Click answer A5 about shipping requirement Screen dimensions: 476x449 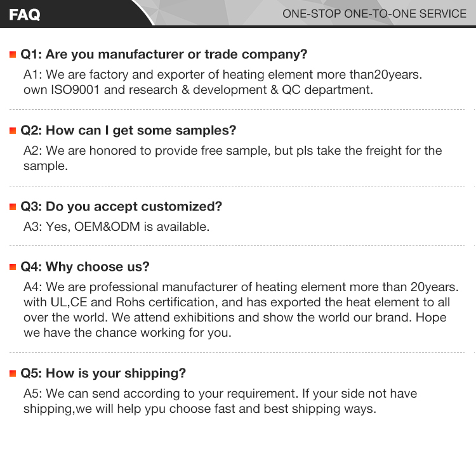(220, 401)
